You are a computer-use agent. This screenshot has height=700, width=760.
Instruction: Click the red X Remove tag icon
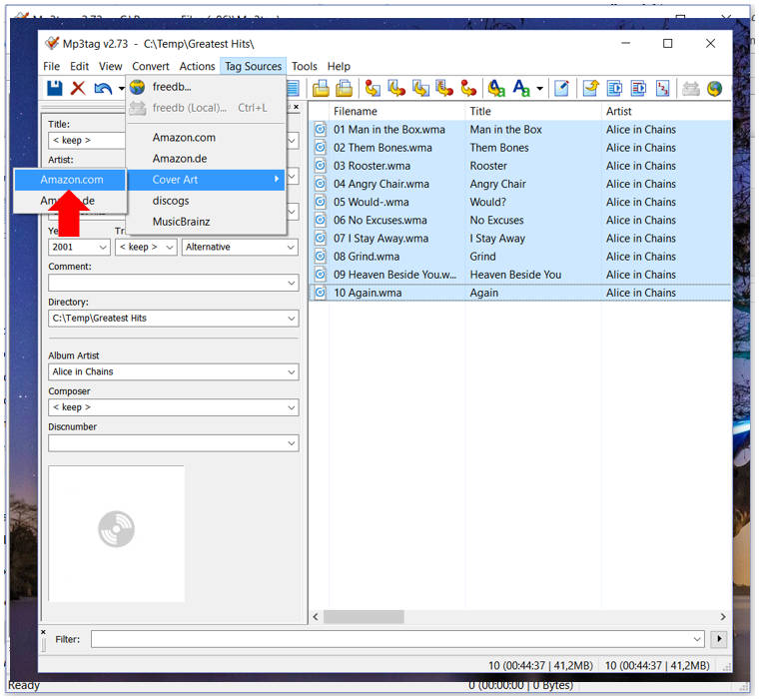(78, 88)
